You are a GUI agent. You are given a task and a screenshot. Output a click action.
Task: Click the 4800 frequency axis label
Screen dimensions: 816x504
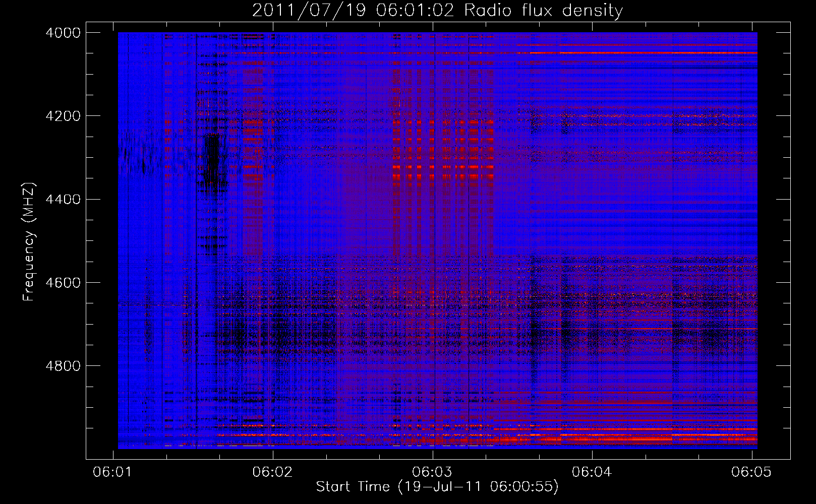click(x=63, y=366)
